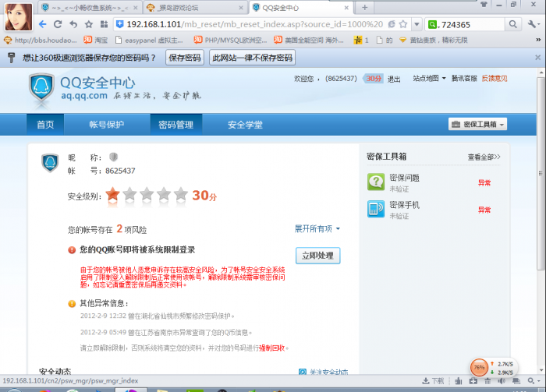The height and width of the screenshot is (392, 546).
Task: Open the 淘宝 bookmark
Action: [x=96, y=41]
